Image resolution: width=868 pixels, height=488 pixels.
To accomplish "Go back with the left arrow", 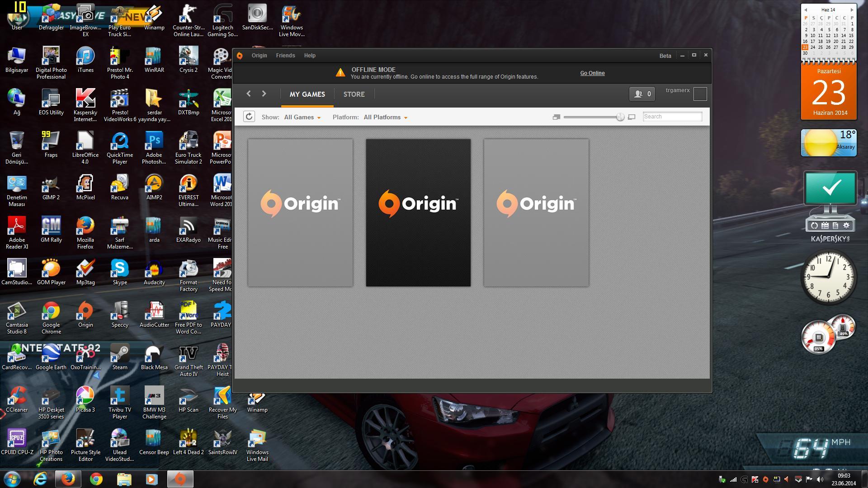I will (248, 94).
